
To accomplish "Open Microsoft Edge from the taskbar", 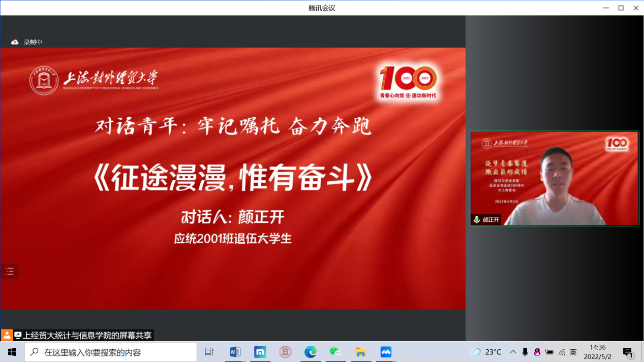I will click(x=310, y=352).
